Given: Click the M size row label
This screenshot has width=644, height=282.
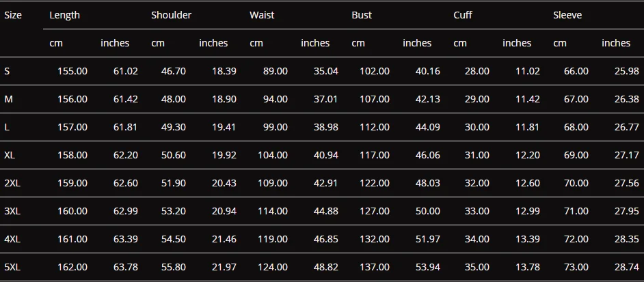Looking at the screenshot, I should coord(8,99).
